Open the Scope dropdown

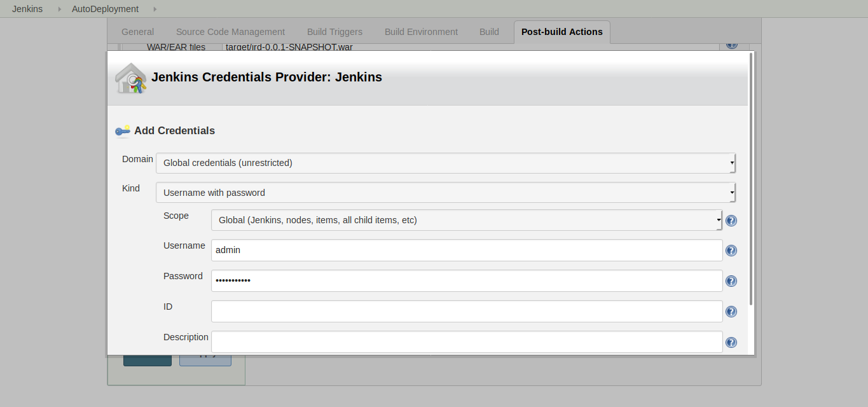click(467, 220)
